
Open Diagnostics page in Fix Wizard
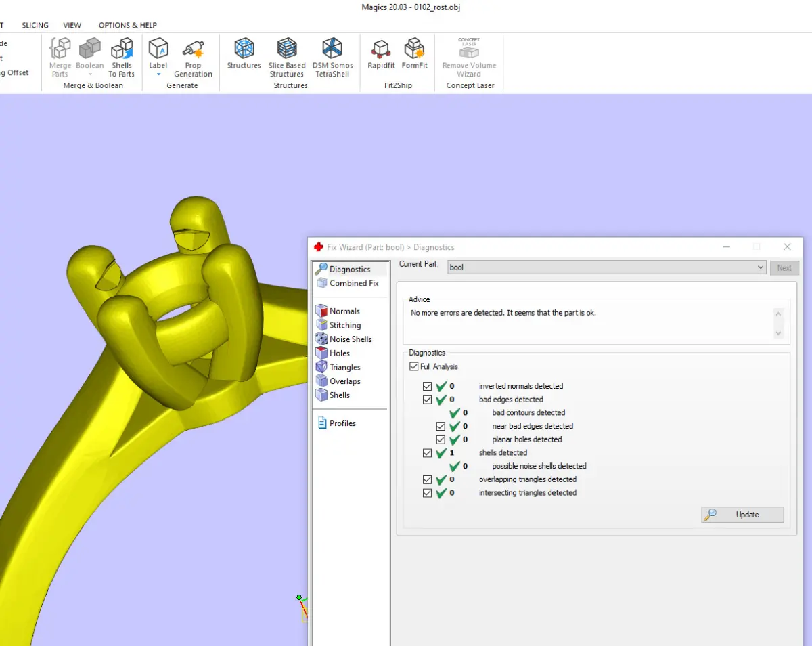tap(349, 269)
